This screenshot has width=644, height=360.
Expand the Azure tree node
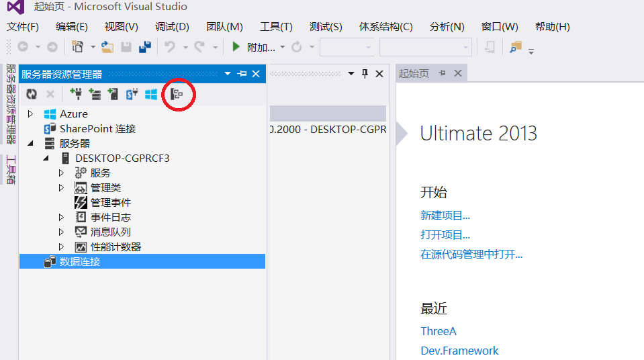coord(30,114)
